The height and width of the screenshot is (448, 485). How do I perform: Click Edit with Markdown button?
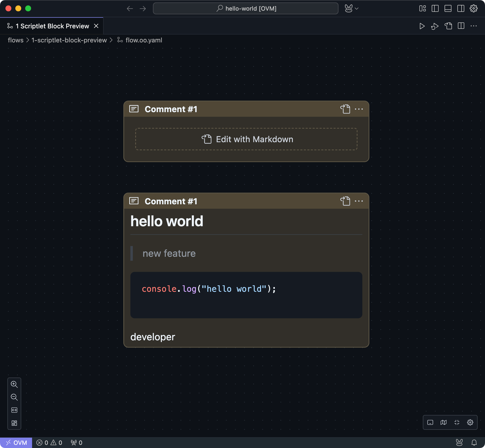pyautogui.click(x=246, y=139)
